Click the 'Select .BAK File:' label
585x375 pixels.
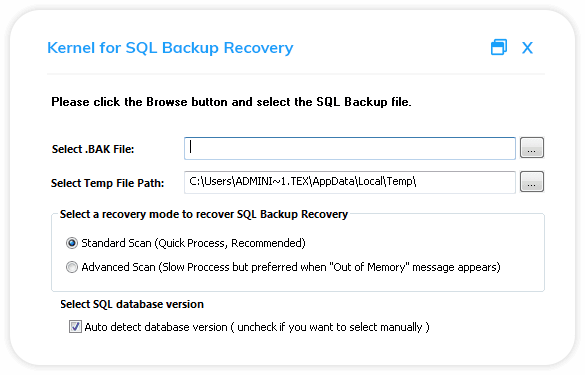pos(93,149)
